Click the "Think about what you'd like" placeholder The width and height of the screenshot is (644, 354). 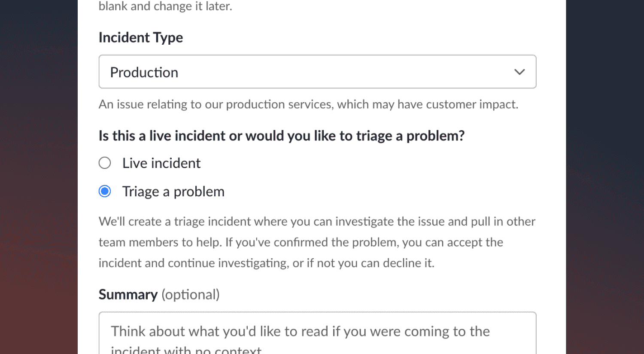(x=300, y=332)
